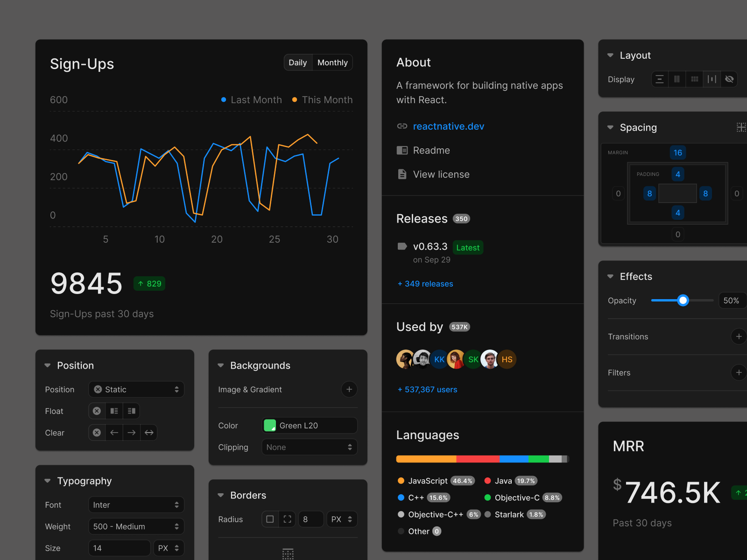Switch chart to Daily view
Viewport: 747px width, 560px height.
point(298,63)
